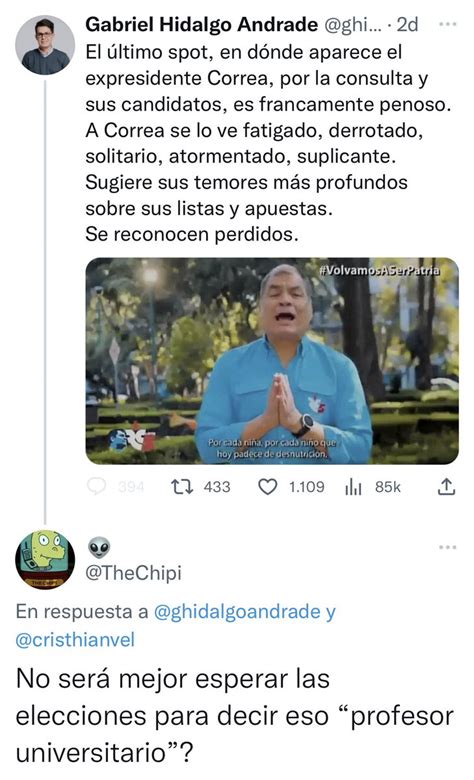Open TheChipi's dinosaur avatar

pyautogui.click(x=45, y=560)
